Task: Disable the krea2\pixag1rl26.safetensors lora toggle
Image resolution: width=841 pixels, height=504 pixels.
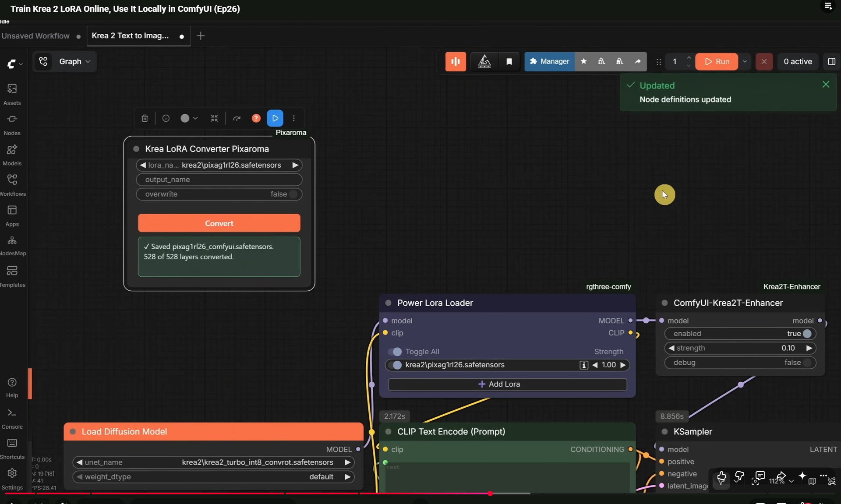Action: [x=396, y=365]
